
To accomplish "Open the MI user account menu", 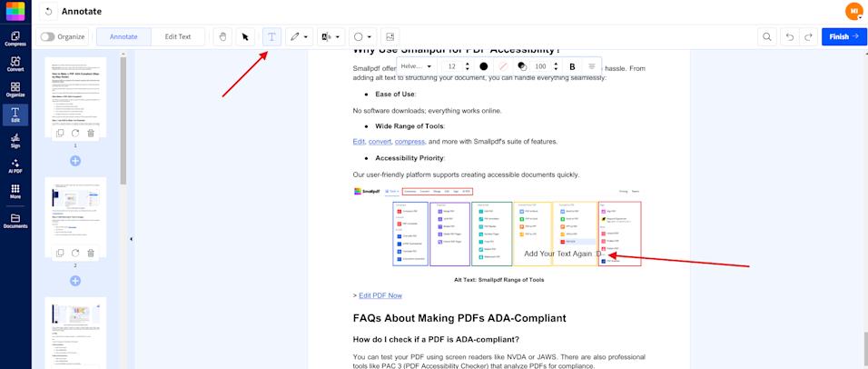I will coord(853,11).
